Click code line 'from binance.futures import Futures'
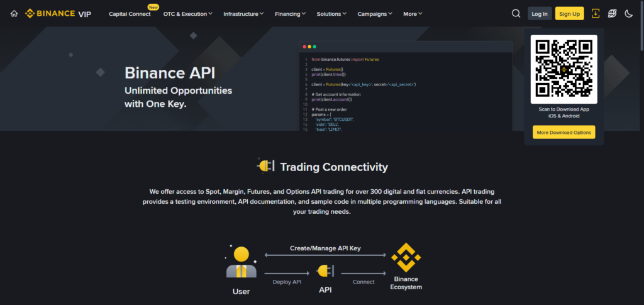The image size is (644, 305). point(345,60)
